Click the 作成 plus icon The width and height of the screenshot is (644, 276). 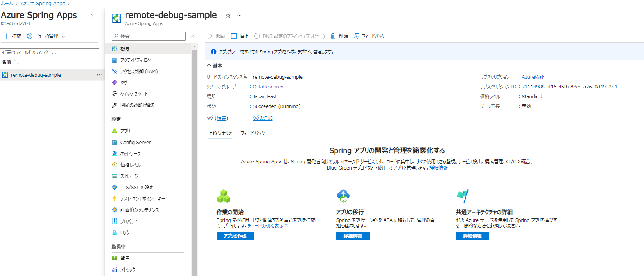(6, 36)
